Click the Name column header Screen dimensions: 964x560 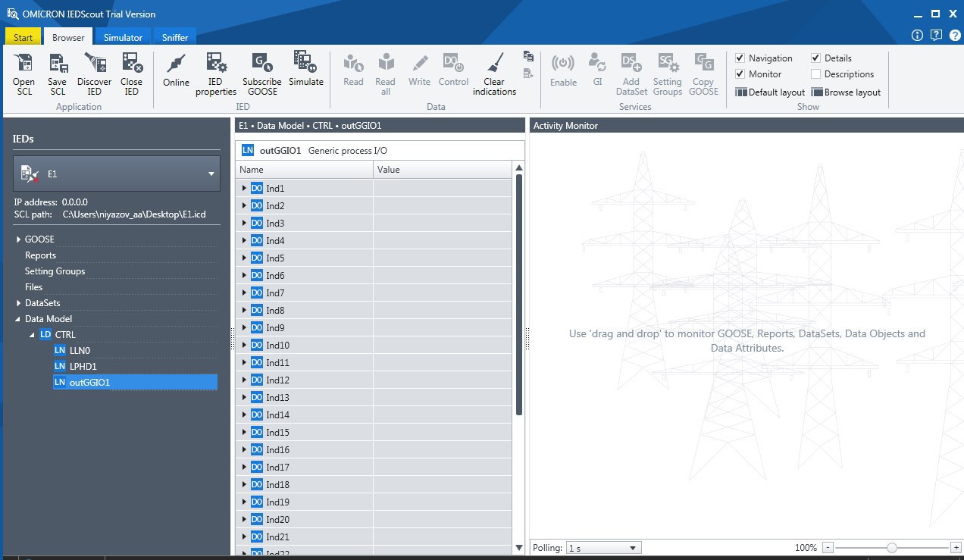(304, 170)
